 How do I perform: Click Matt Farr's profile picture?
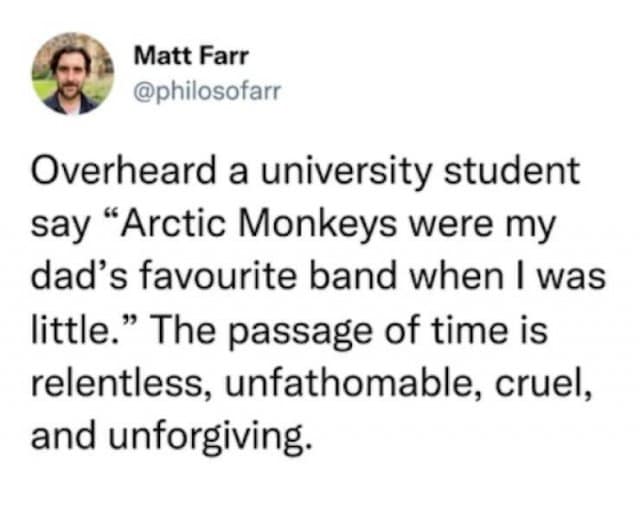tap(72, 73)
